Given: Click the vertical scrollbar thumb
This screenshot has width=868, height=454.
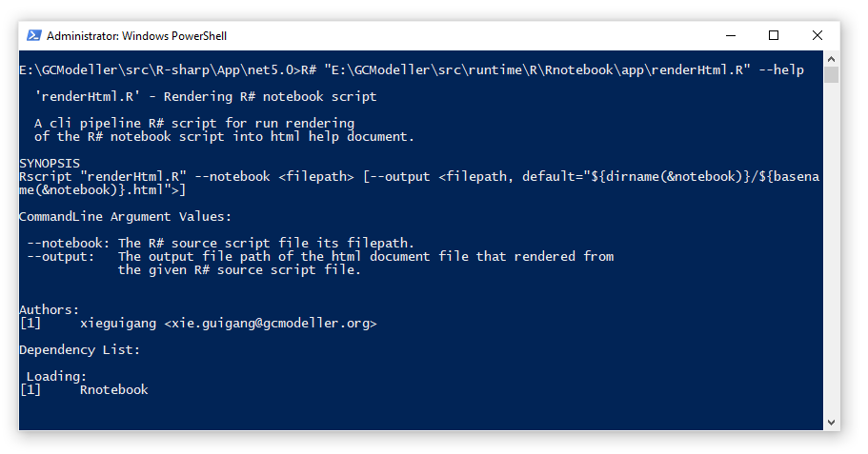Looking at the screenshot, I should [x=832, y=74].
